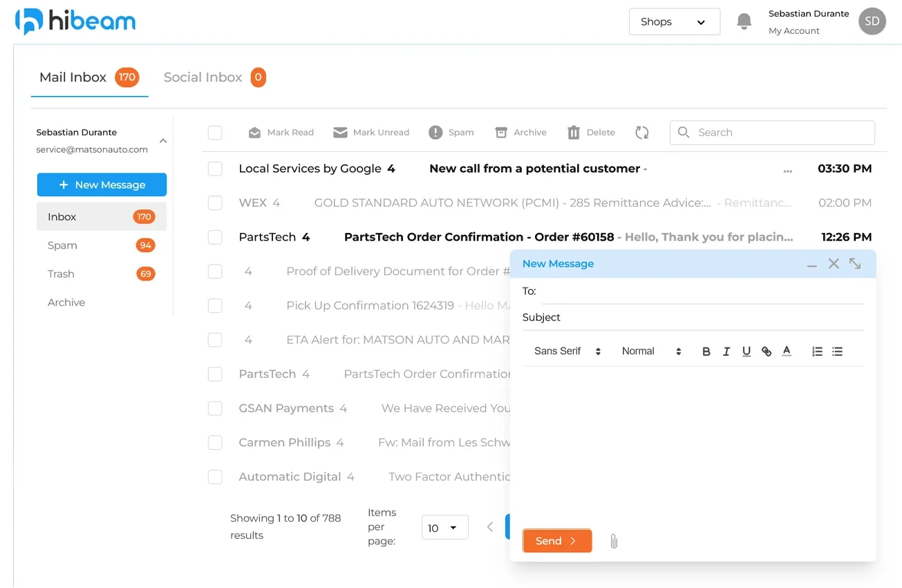Open the Trash folder
The width and height of the screenshot is (902, 588).
coord(61,274)
